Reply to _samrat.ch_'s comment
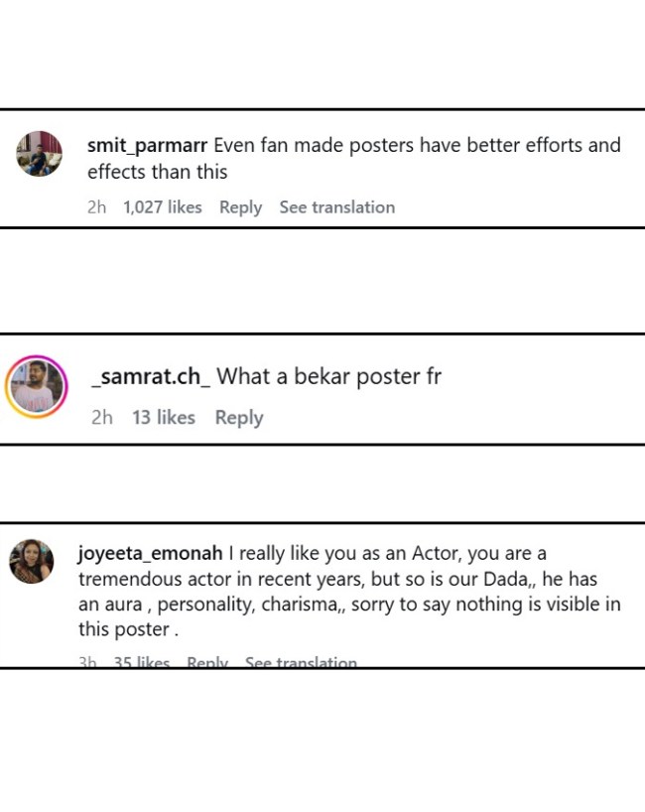This screenshot has width=645, height=812. point(239,417)
